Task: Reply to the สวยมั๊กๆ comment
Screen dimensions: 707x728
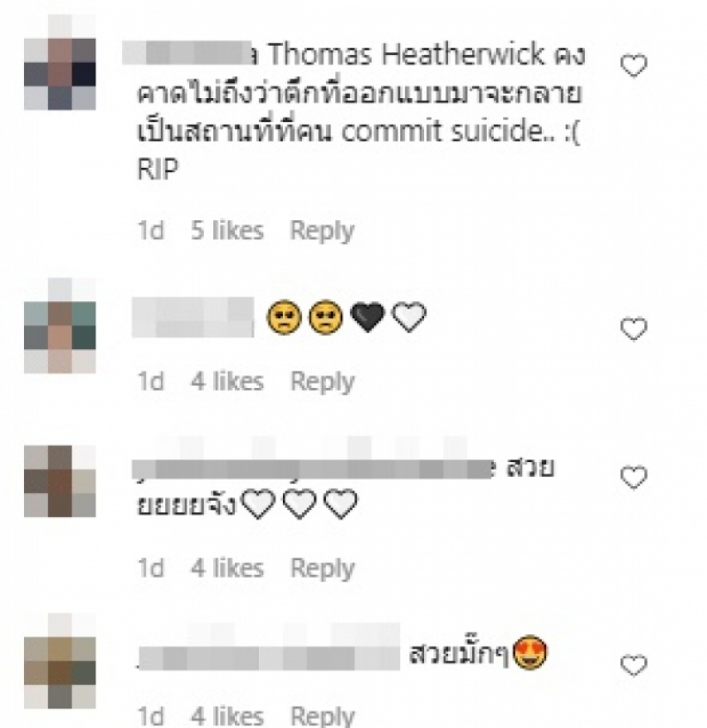Action: [322, 716]
